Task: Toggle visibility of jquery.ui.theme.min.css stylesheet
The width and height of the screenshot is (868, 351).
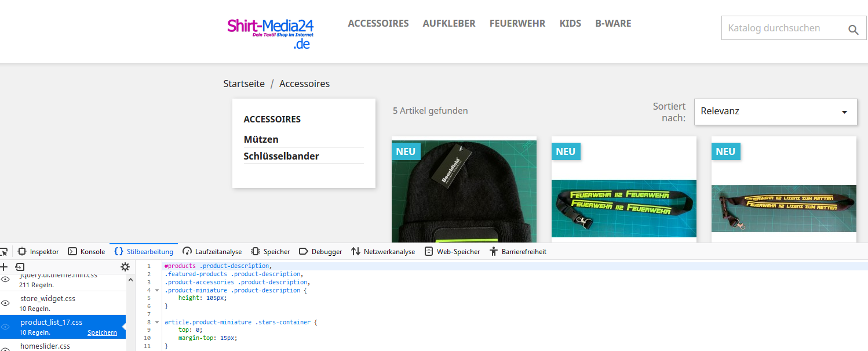Action: (x=5, y=280)
